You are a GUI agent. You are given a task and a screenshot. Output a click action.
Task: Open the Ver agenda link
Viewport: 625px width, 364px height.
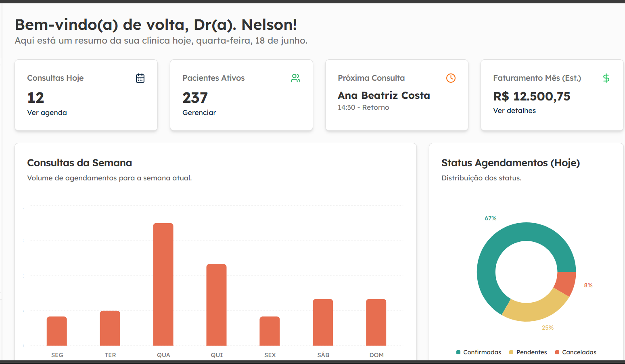pyautogui.click(x=47, y=113)
